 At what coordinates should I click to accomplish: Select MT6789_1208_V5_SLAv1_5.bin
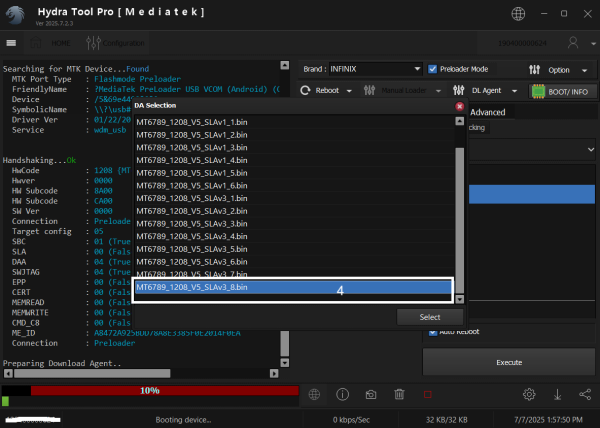[295, 173]
